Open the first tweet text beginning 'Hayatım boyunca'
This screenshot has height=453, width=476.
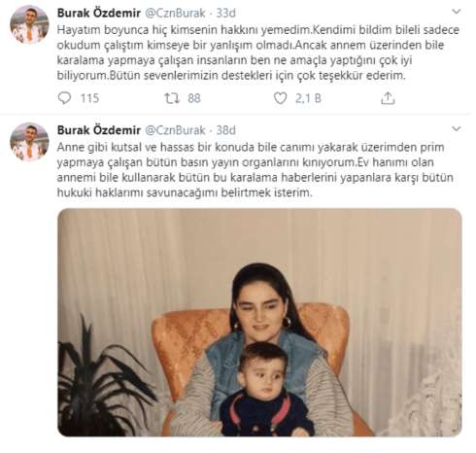pos(258,52)
